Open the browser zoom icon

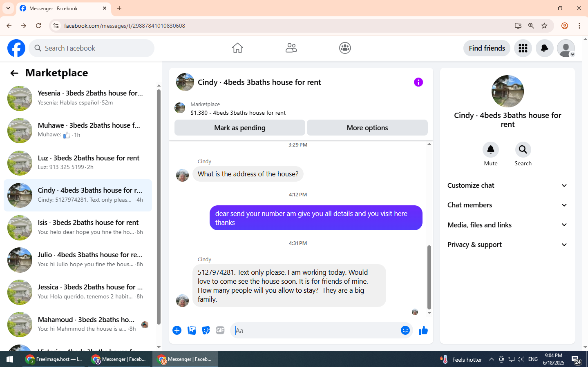pos(531,26)
